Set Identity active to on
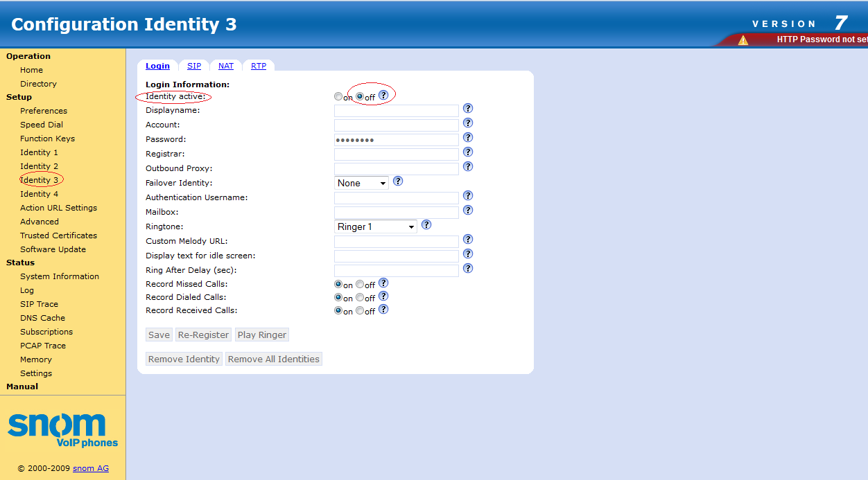868x480 pixels. tap(338, 97)
